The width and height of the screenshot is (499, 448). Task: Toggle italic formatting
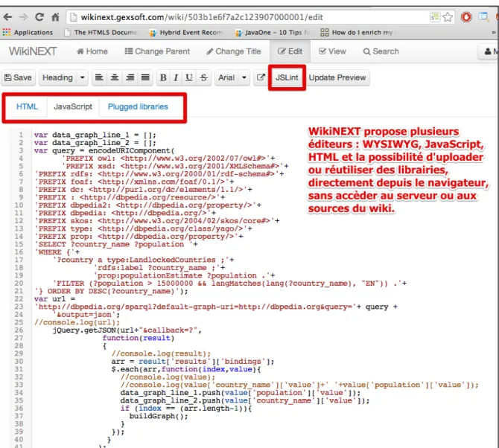pos(176,77)
